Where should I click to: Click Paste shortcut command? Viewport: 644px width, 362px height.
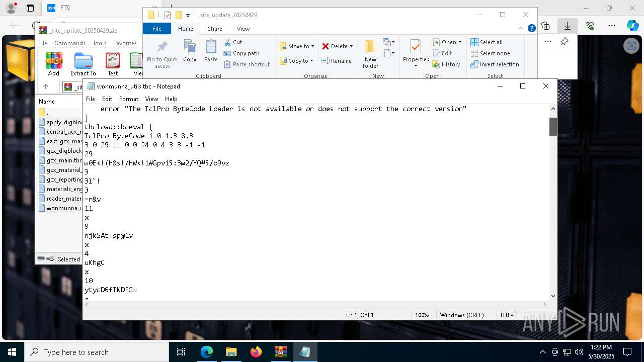247,64
